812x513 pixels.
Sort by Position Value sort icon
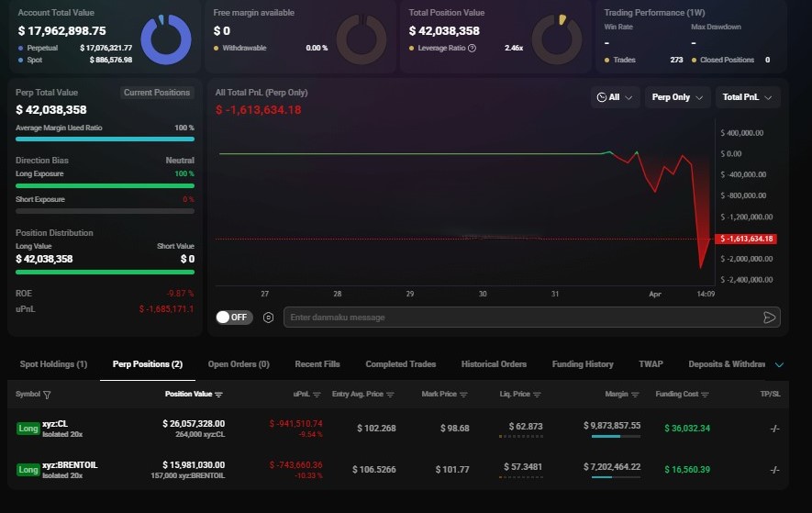(x=218, y=395)
